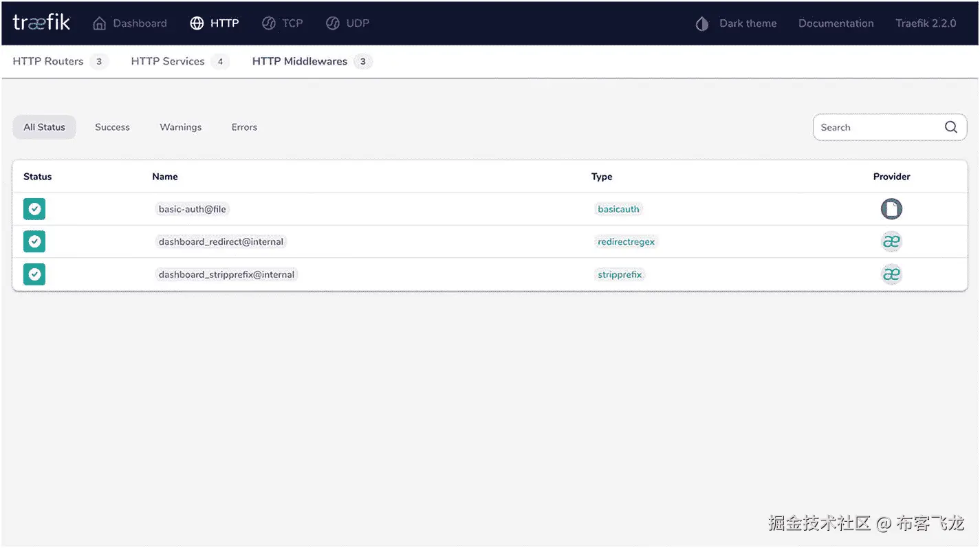Click the search magnifier icon
980x548 pixels.
[x=951, y=127]
